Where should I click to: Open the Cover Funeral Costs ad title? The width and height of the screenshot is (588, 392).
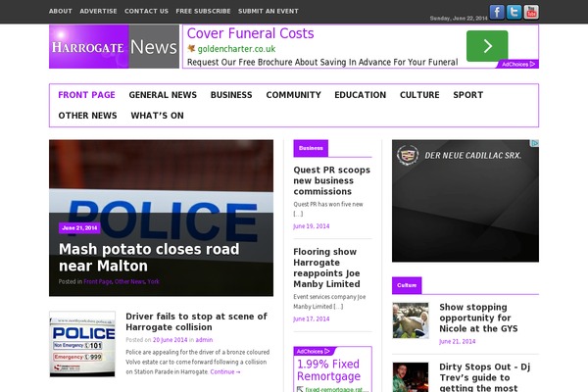tap(250, 33)
